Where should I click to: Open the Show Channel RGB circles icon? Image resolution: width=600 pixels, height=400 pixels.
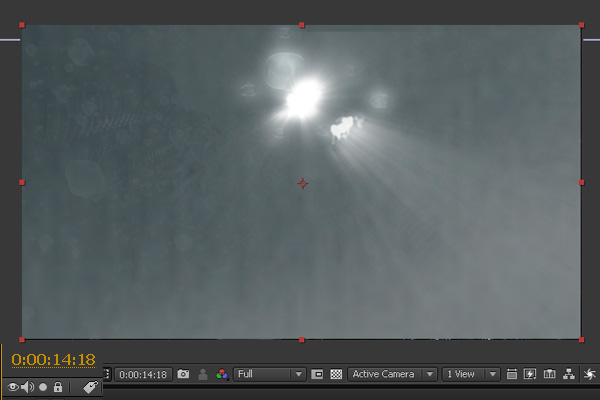(x=222, y=374)
